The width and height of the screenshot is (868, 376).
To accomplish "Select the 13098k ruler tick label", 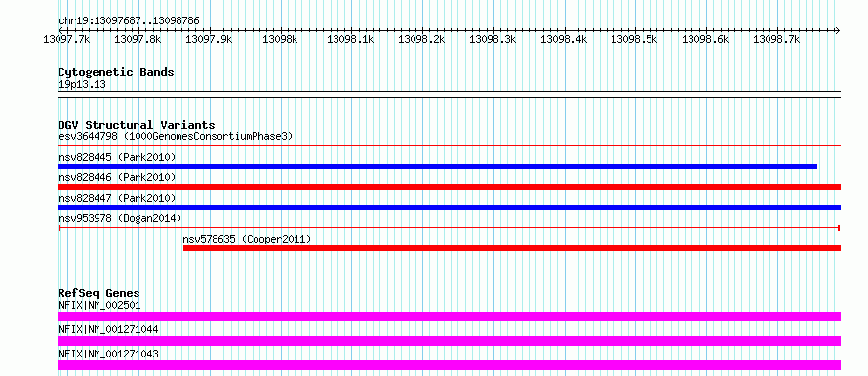I will point(280,39).
